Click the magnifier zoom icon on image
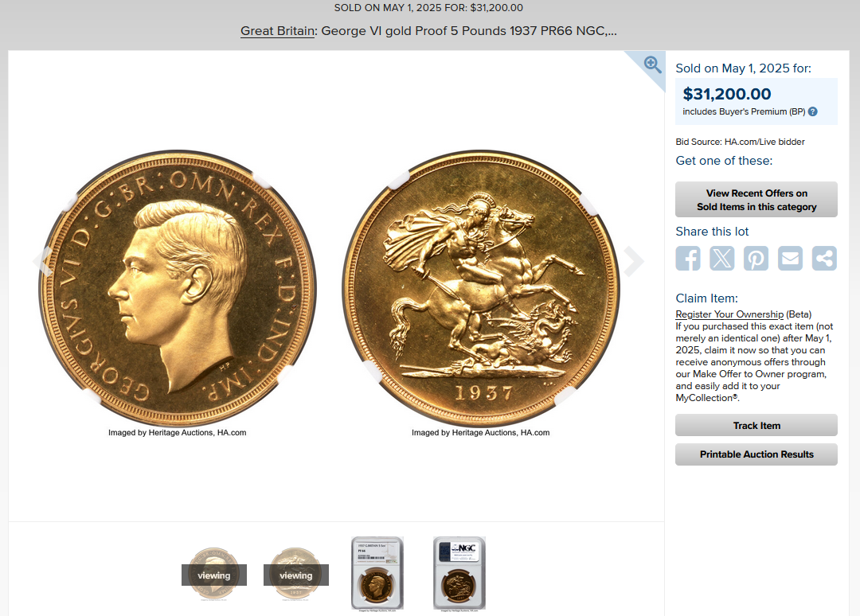 (x=652, y=64)
